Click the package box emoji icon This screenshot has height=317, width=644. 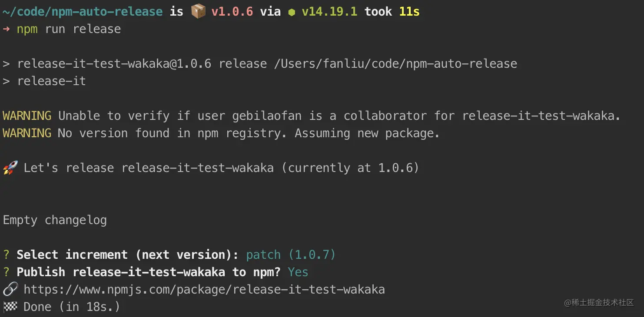click(198, 11)
